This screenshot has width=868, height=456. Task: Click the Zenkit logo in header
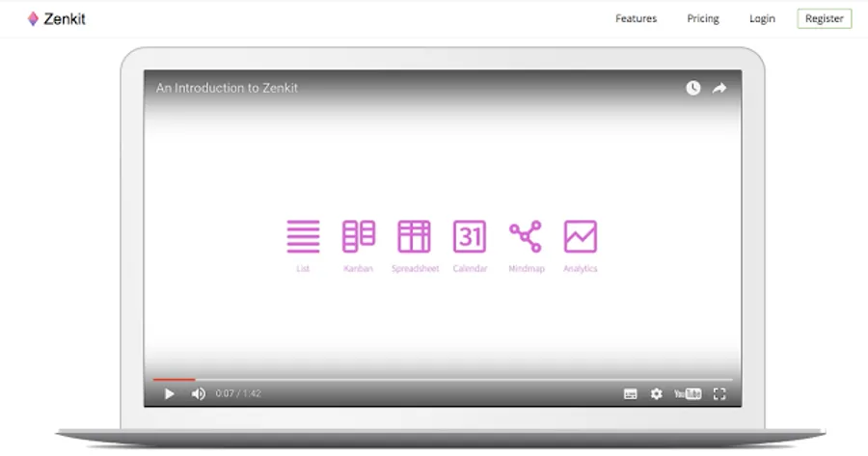pos(56,18)
